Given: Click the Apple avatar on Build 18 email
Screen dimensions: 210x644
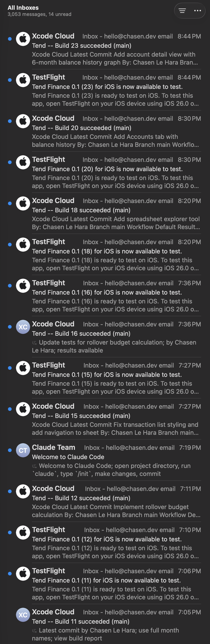Looking at the screenshot, I should pyautogui.click(x=23, y=203).
